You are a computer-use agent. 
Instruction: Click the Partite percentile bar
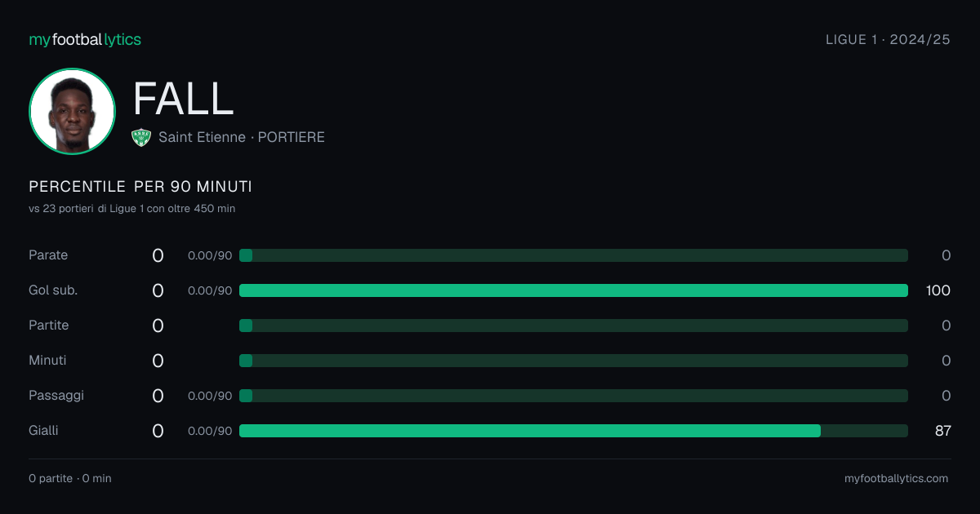click(x=573, y=326)
